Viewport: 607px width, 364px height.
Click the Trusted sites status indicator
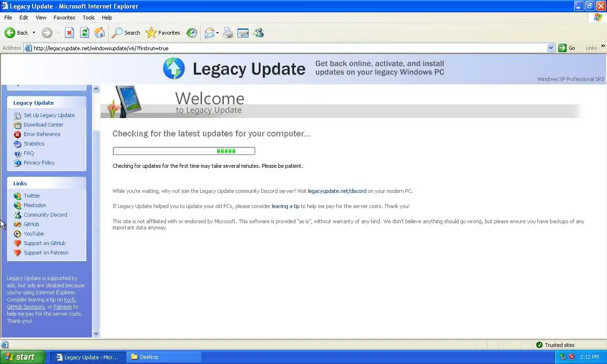555,345
